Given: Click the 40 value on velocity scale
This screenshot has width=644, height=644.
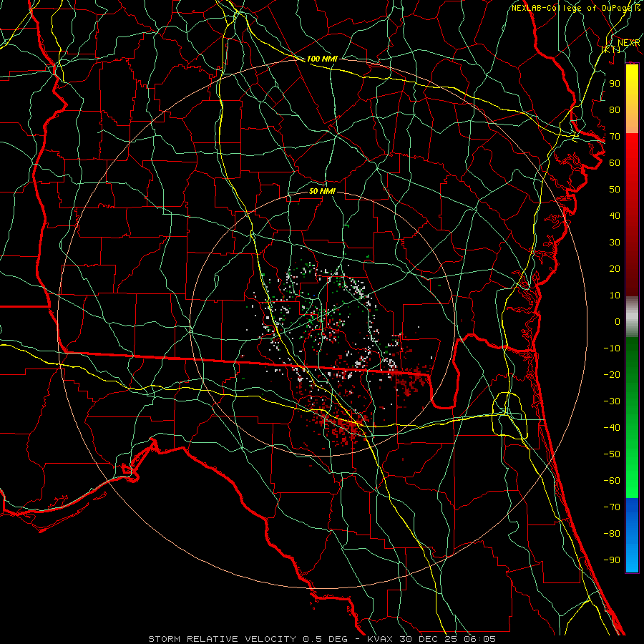Looking at the screenshot, I should [615, 215].
